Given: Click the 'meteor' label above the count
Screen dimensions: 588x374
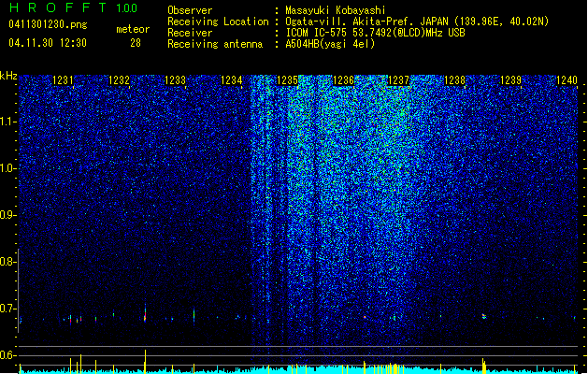Looking at the screenshot, I should point(133,29).
